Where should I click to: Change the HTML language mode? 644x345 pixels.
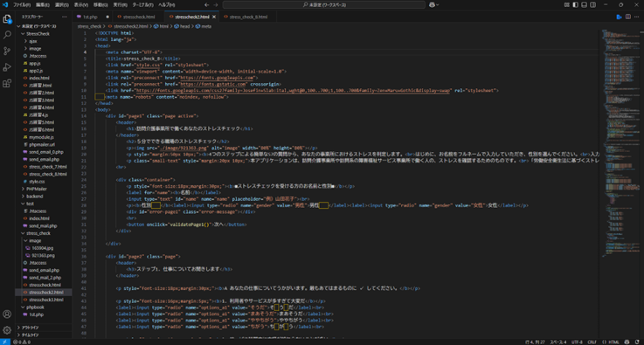click(x=611, y=342)
